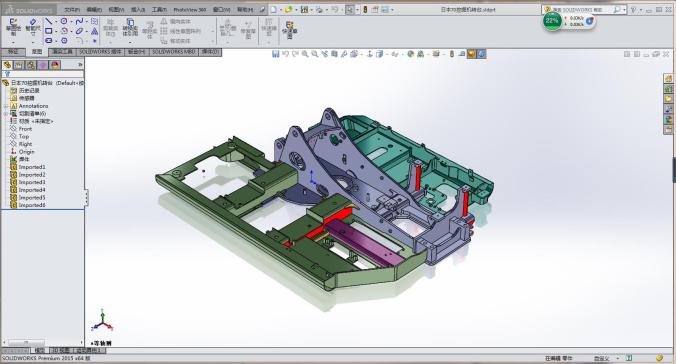Click Edit Appearance color ball icon

point(410,54)
